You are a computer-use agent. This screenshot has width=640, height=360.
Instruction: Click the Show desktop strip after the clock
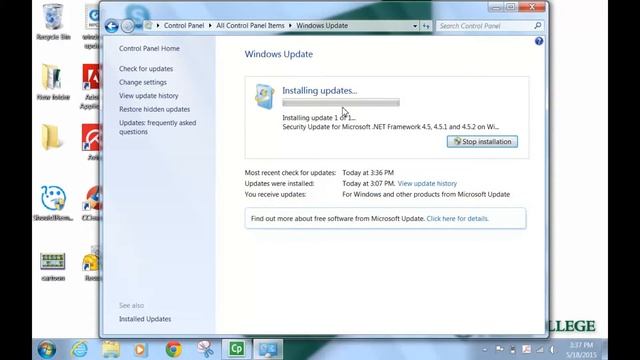tap(604, 349)
